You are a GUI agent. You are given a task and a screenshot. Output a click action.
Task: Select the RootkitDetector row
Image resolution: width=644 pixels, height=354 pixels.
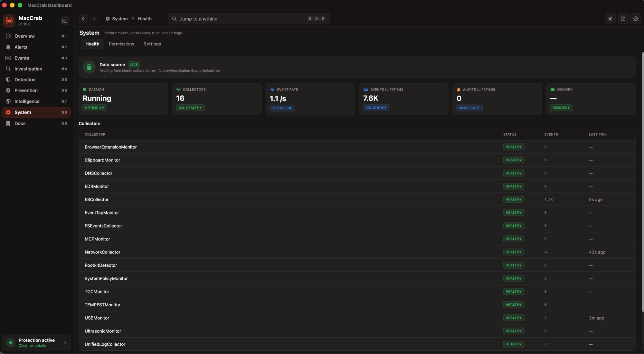(x=357, y=265)
